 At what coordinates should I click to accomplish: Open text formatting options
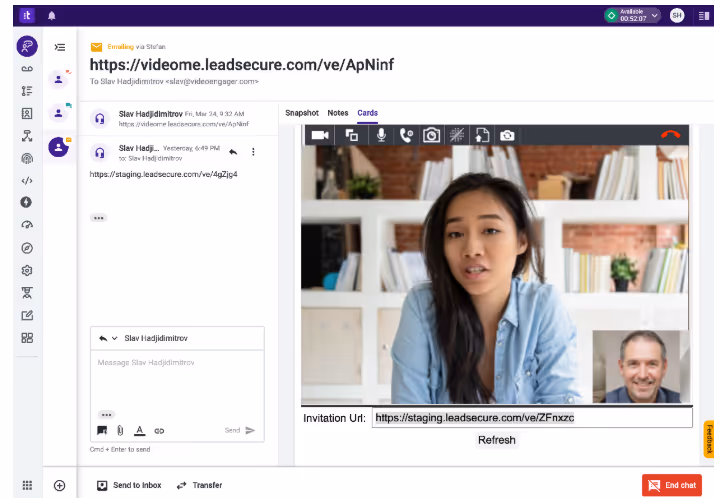tap(140, 430)
